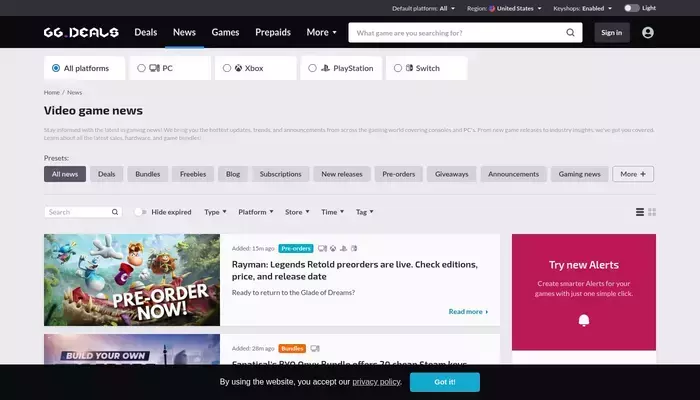
Task: Click United States flag icon in Region
Action: pyautogui.click(x=492, y=8)
